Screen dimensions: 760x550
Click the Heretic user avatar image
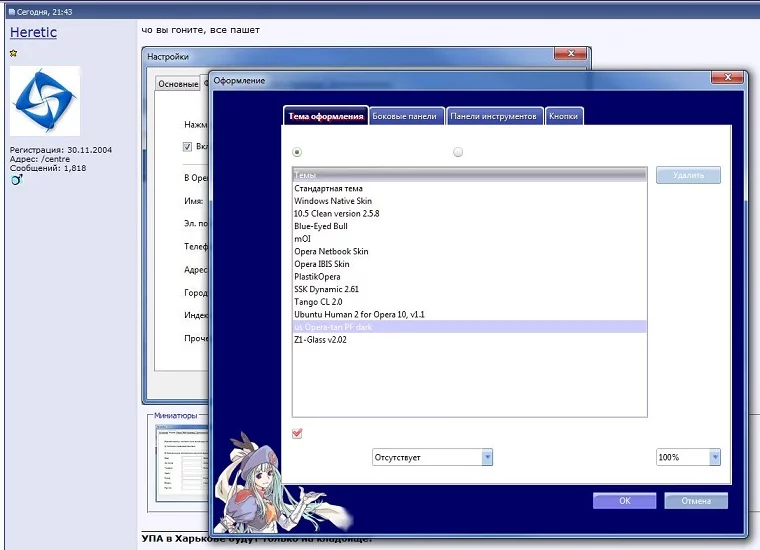click(x=44, y=100)
